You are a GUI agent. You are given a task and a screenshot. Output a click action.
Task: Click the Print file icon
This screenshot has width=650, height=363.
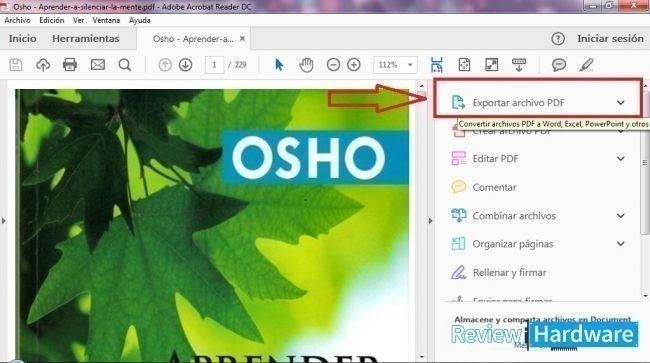tap(70, 65)
